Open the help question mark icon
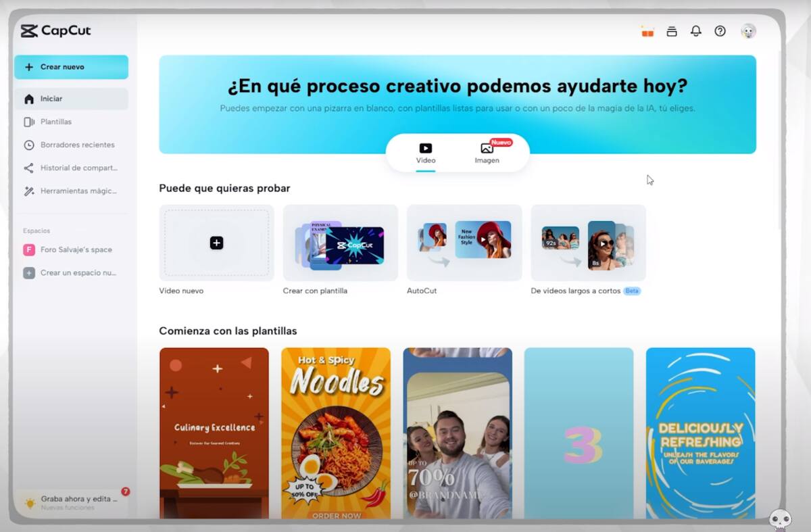This screenshot has height=532, width=811. tap(720, 31)
